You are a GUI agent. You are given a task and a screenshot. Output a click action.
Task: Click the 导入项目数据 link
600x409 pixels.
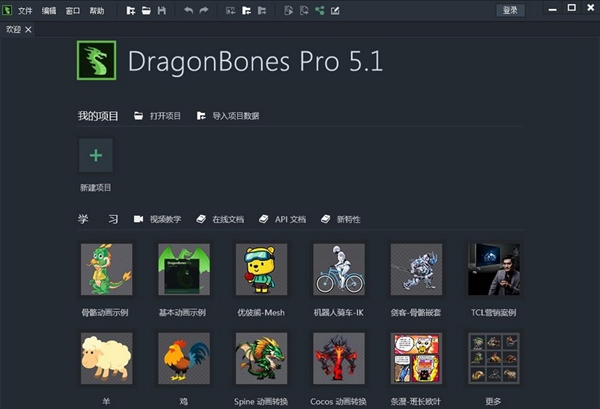coord(236,116)
